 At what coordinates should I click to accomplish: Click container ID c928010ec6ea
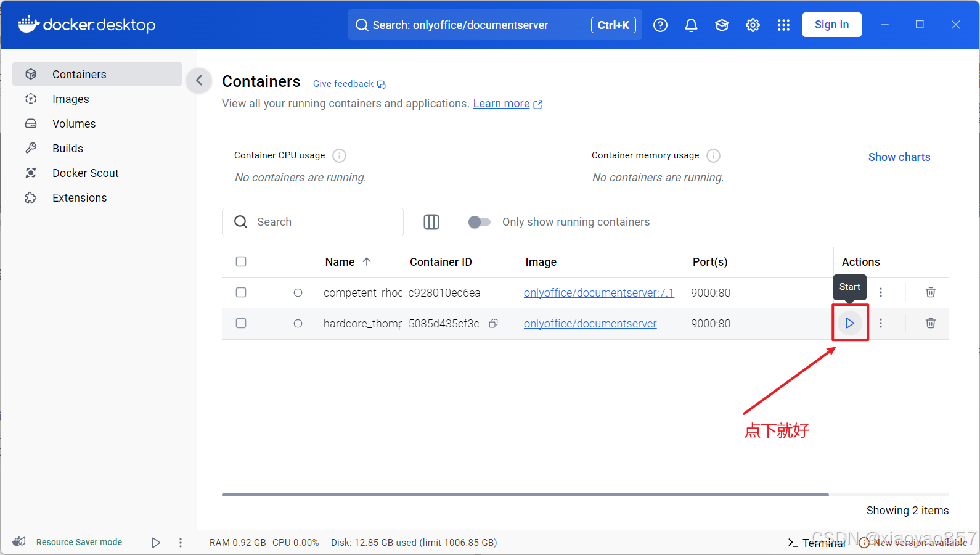444,293
